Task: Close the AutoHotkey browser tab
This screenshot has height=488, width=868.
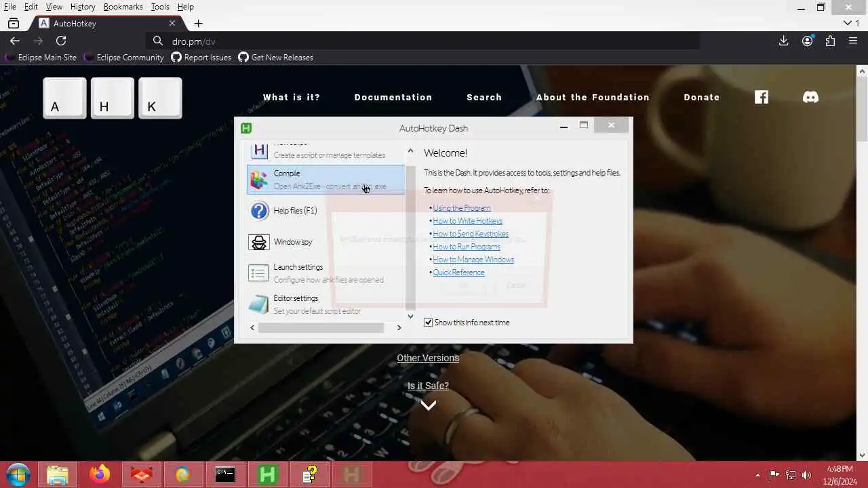Action: 172,23
